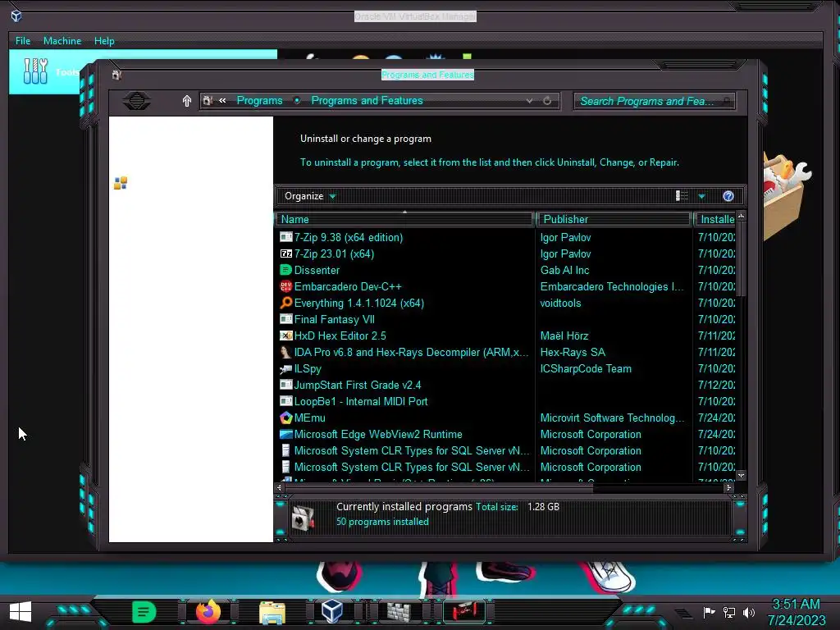This screenshot has height=630, width=840.
Task: Select the Final Fantasy VII icon
Action: click(x=286, y=319)
